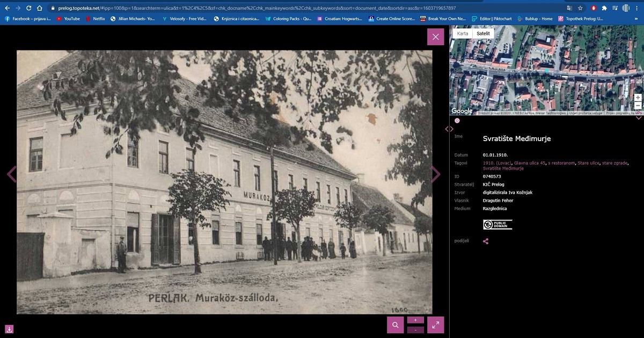Zoom in the photo with the plus button
The image size is (644, 338).
[x=415, y=320]
